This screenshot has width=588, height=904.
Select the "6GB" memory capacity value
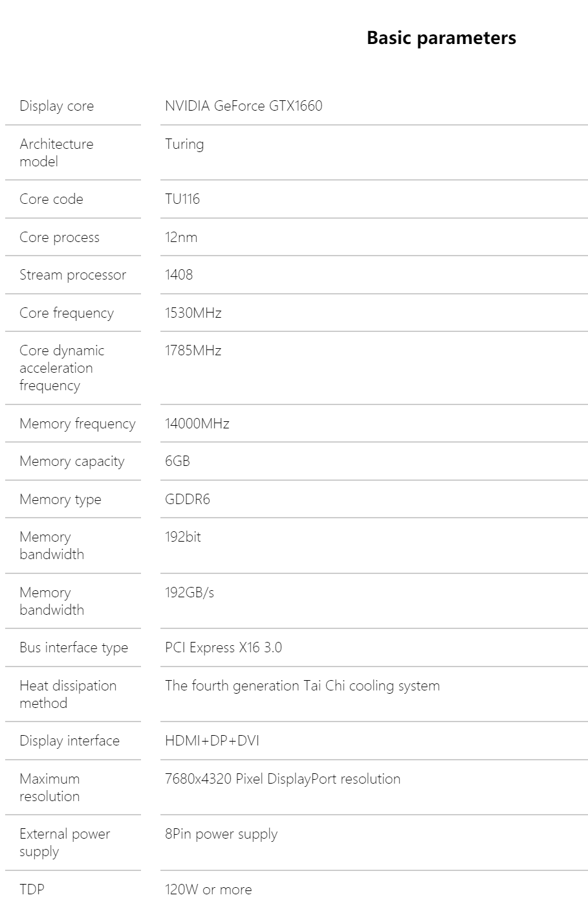pos(177,461)
